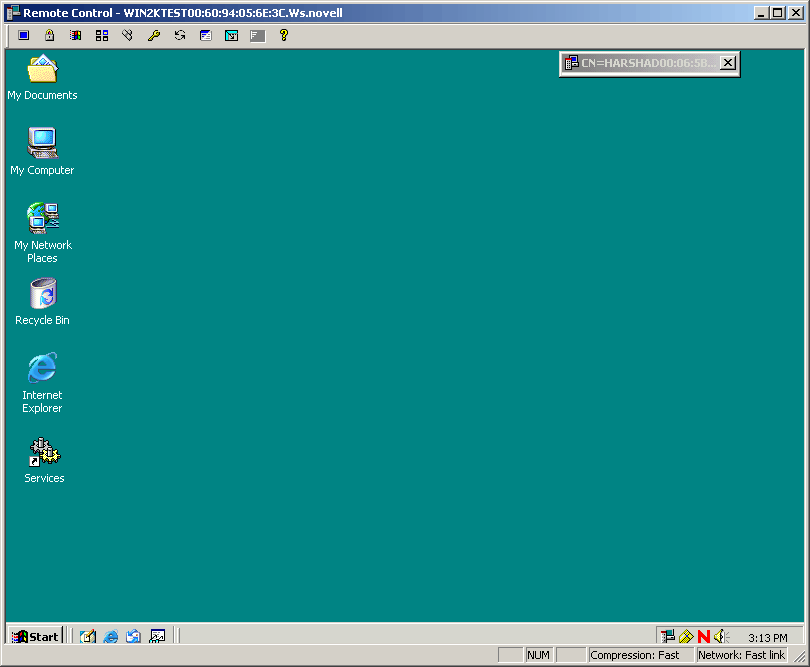Click the fourth quick launch monitor icon
The image size is (810, 667).
pyautogui.click(x=157, y=637)
